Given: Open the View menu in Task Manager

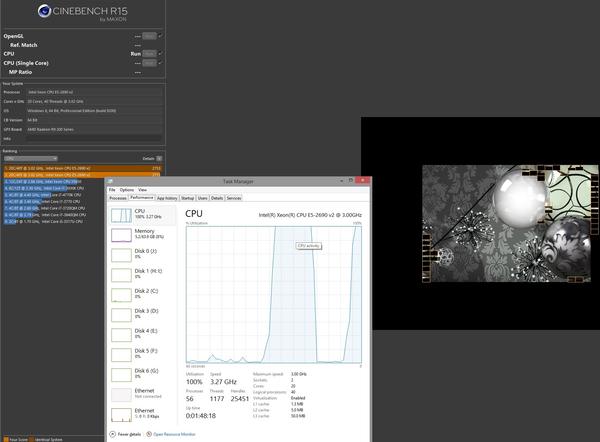Looking at the screenshot, I should (x=142, y=190).
